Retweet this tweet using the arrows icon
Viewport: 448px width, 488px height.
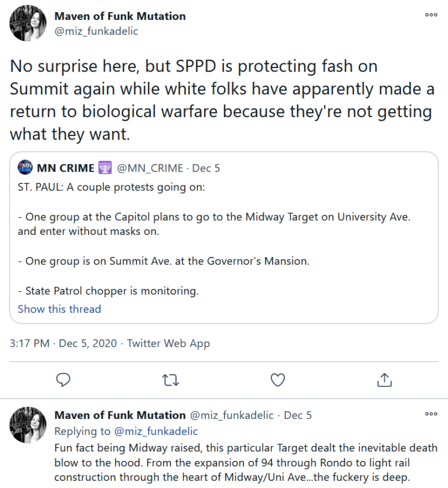(x=170, y=380)
